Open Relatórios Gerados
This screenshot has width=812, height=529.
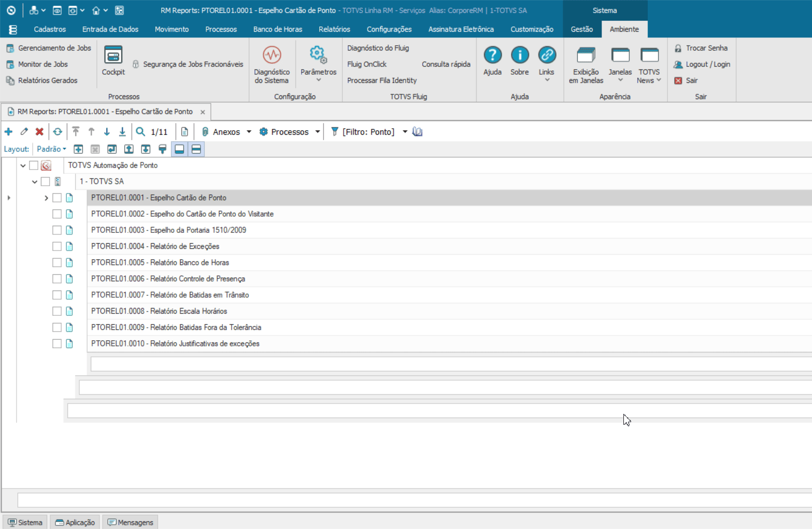pyautogui.click(x=42, y=80)
